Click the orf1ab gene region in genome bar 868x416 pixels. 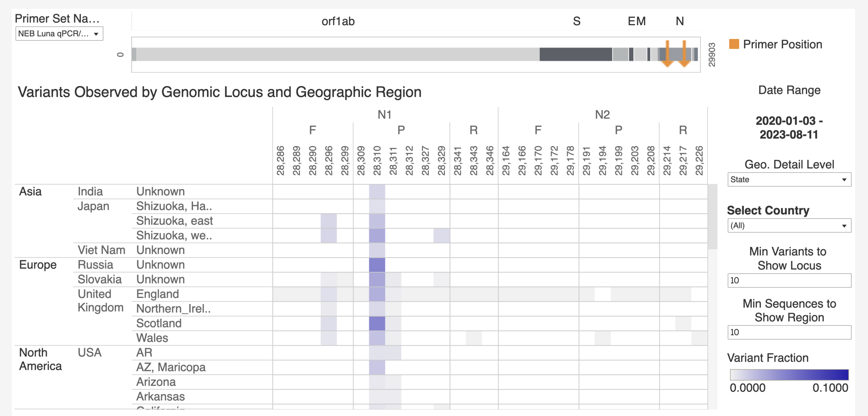point(337,55)
